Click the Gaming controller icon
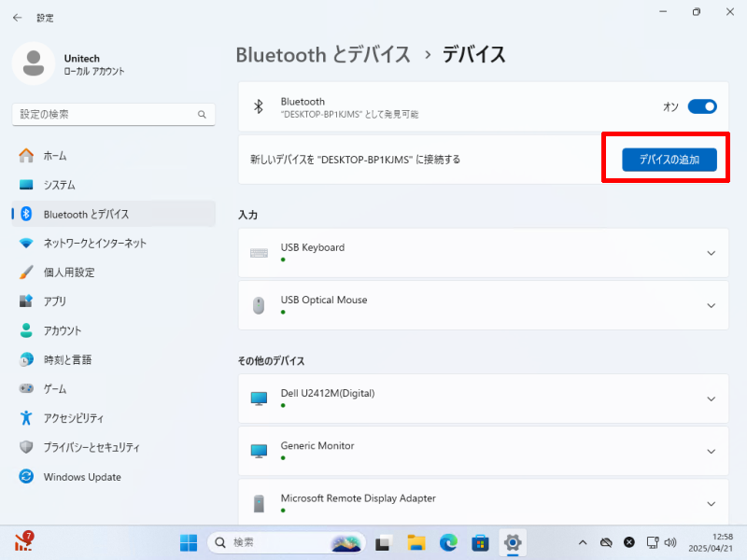Image resolution: width=747 pixels, height=560 pixels. 26,388
